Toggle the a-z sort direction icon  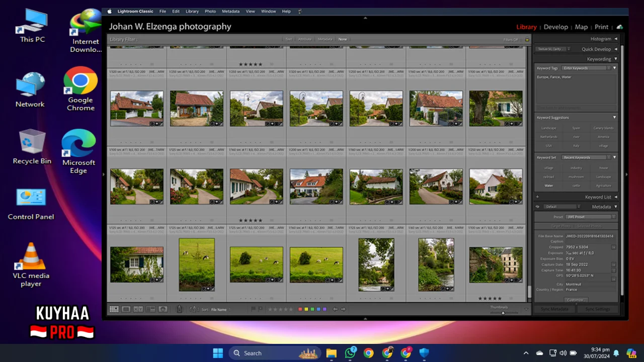194,309
